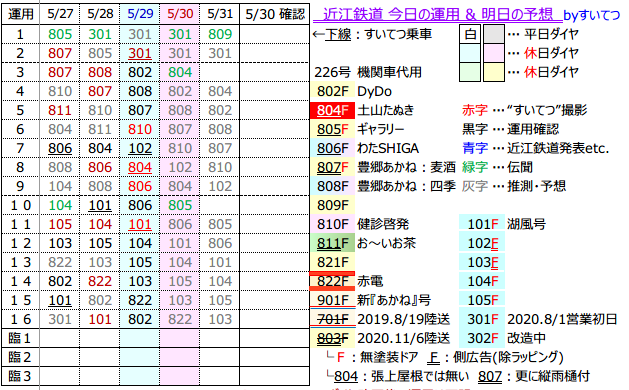Select the struck-through 701F cell
The height and width of the screenshot is (390, 629).
(x=333, y=319)
